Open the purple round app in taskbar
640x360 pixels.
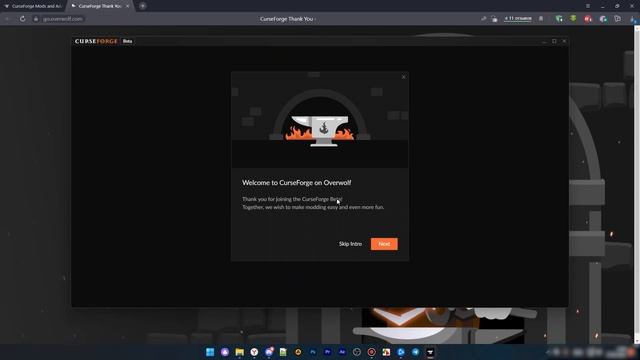[225, 352]
